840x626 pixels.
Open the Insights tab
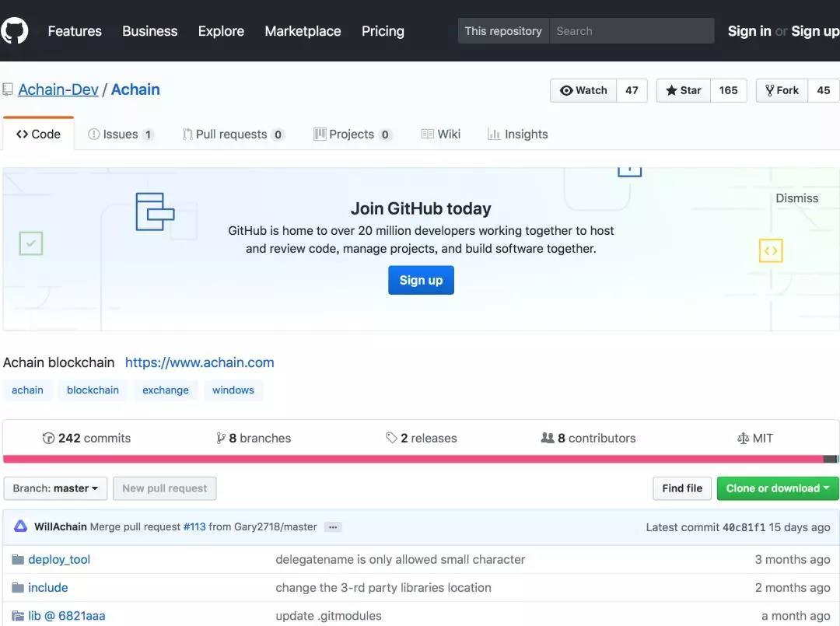click(x=517, y=134)
